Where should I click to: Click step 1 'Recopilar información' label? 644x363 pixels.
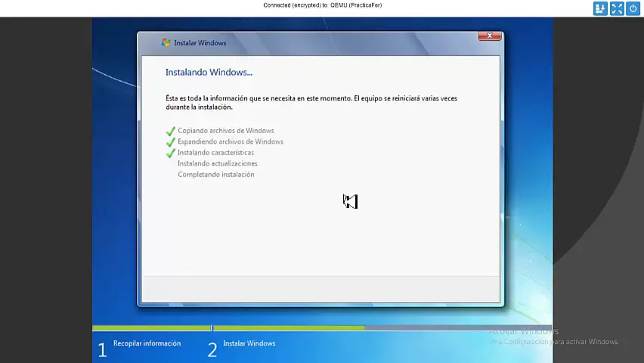147,343
